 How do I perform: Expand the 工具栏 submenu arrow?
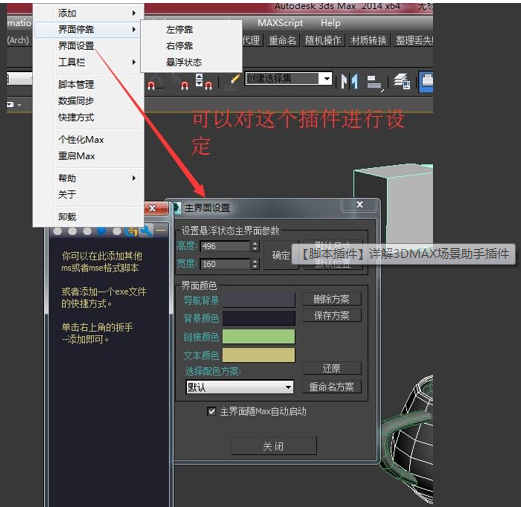[134, 62]
